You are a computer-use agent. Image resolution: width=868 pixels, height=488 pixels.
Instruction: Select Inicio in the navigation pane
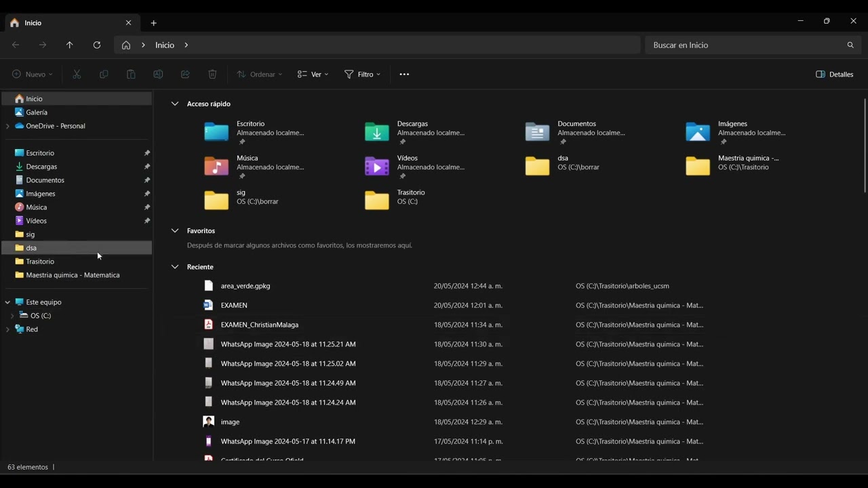[77, 99]
